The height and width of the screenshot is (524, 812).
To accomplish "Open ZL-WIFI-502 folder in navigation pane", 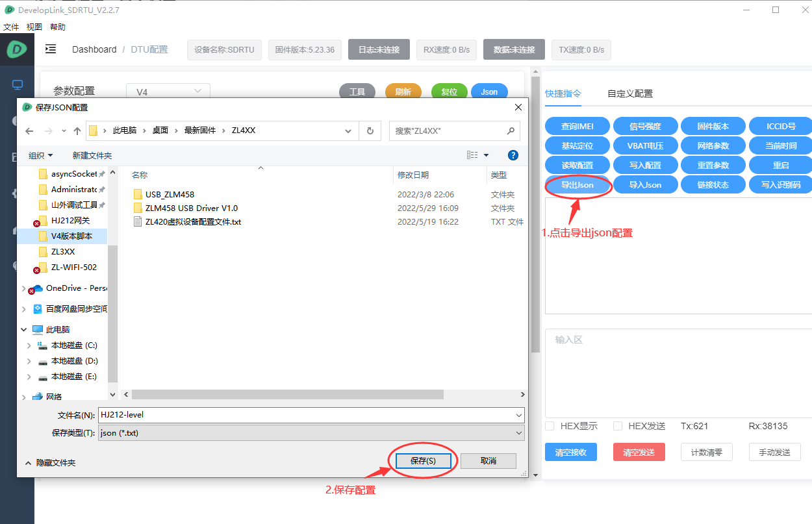I will coord(68,267).
